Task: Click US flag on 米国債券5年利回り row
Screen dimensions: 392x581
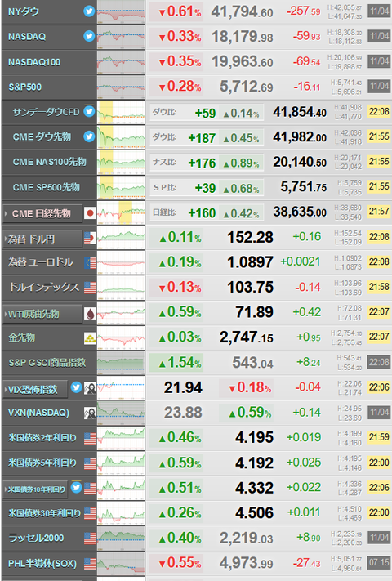Action: [x=90, y=463]
